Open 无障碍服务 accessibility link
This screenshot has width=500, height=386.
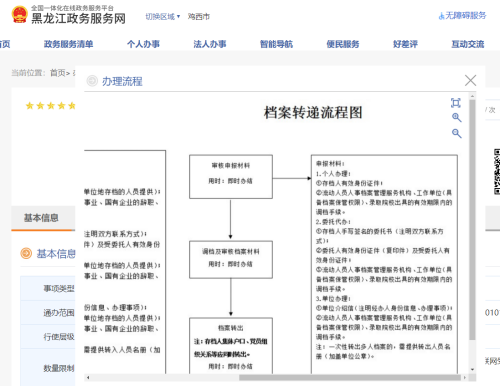coord(462,15)
